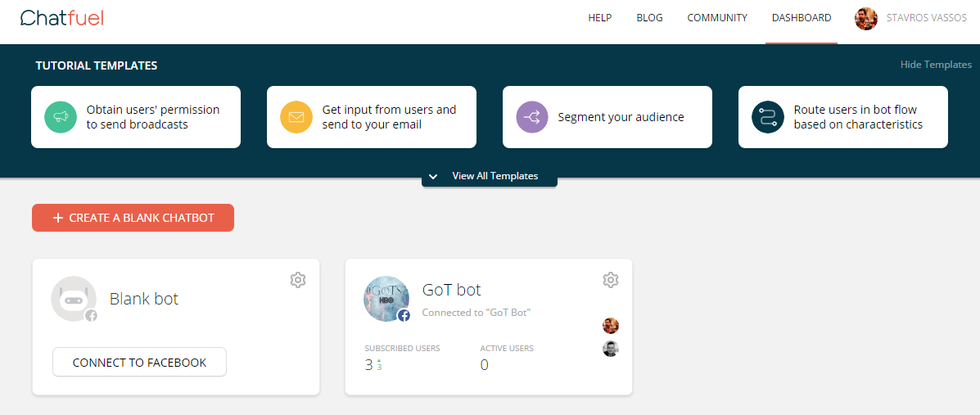The width and height of the screenshot is (980, 415).
Task: Click the TUTORIAL TEMPLATES heading
Action: coord(97,65)
